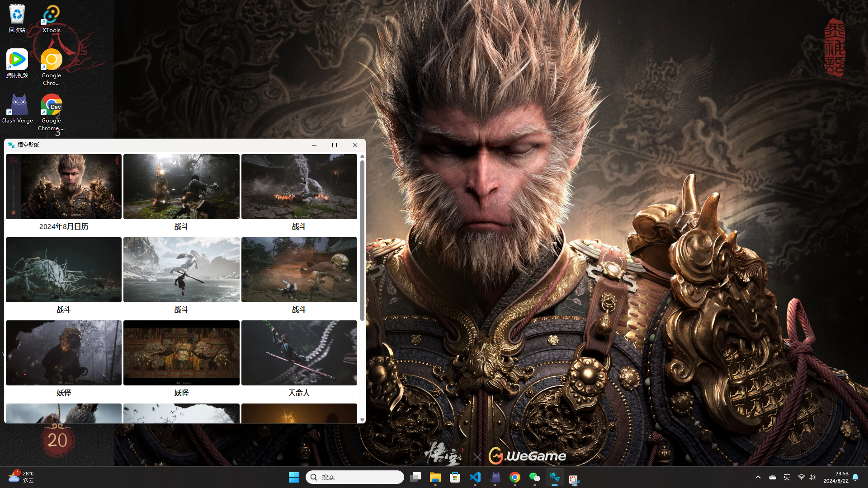Click the scrollbar down arrow in wallpaper window

362,420
